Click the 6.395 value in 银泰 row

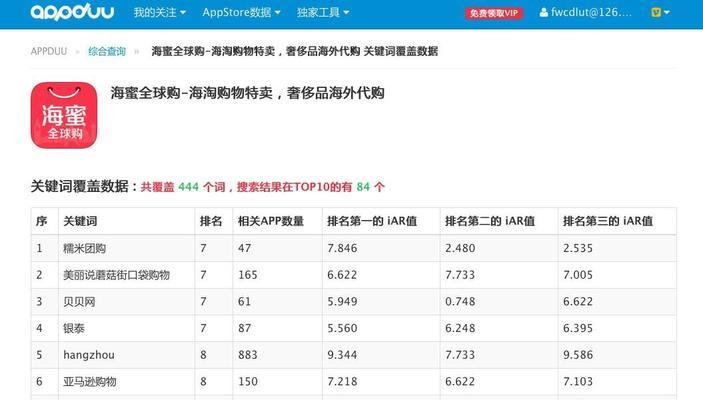pyautogui.click(x=578, y=328)
